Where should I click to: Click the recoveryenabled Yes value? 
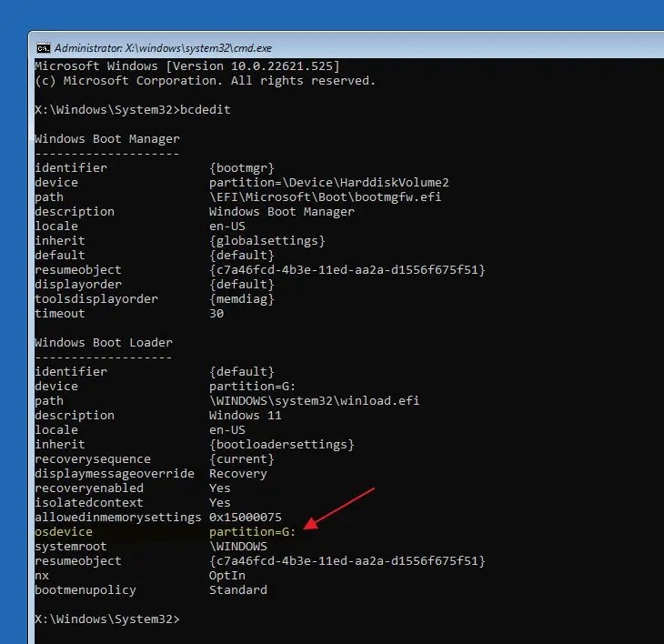coord(220,488)
